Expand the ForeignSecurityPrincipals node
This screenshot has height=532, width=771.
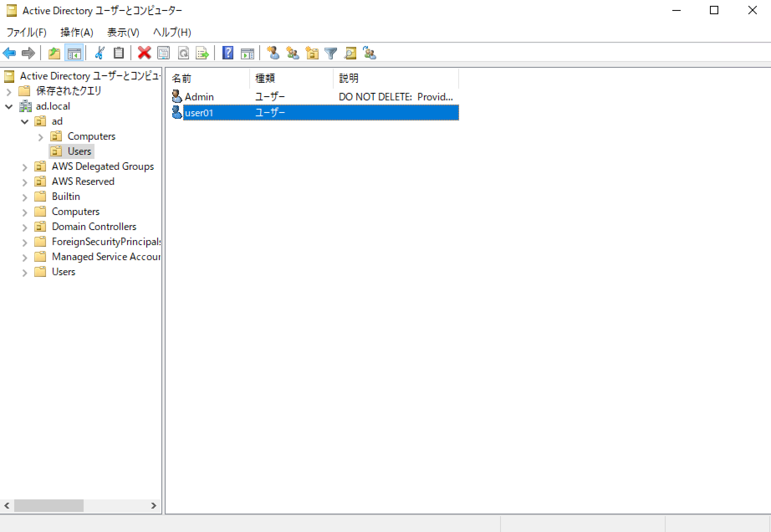coord(25,243)
